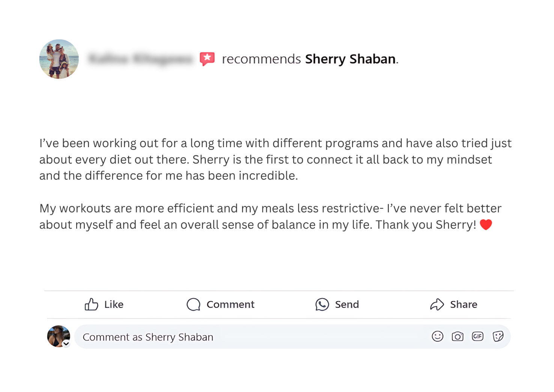Attach a photo with the camera icon
This screenshot has height=392, width=554.
457,336
